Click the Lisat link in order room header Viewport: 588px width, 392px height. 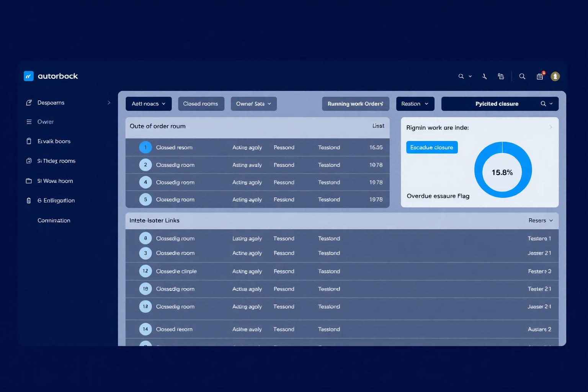tap(378, 126)
